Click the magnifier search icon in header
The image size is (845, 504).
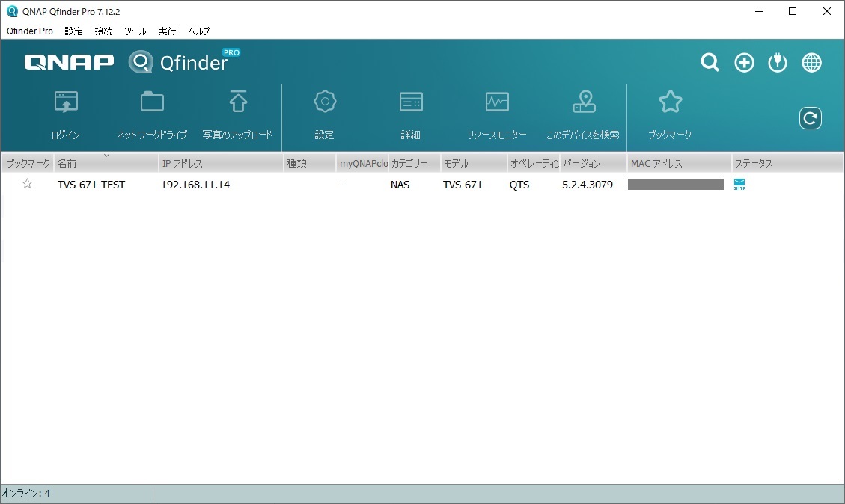(710, 63)
